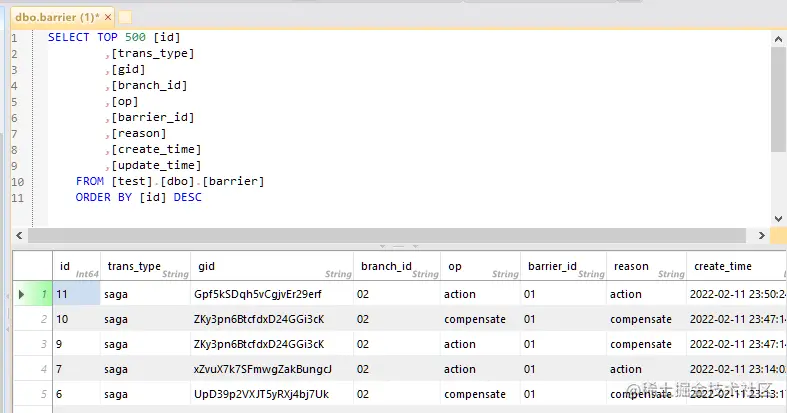
Task: Sort by the create_time column header
Action: [736, 266]
